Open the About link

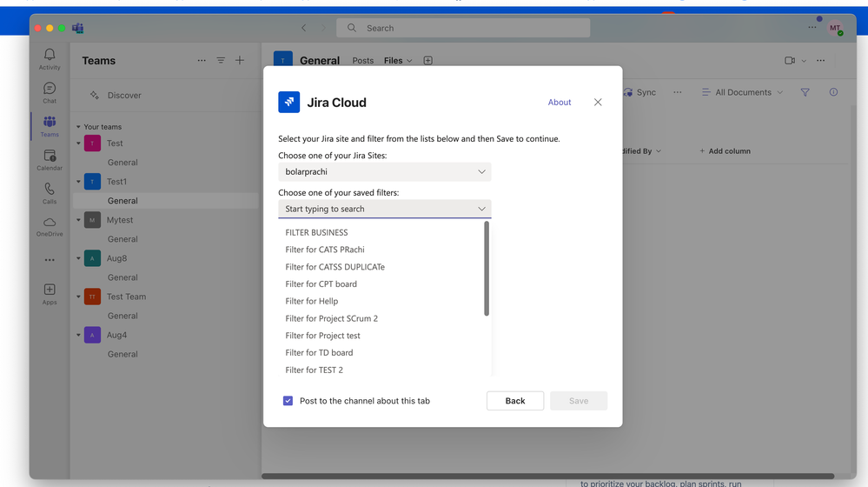point(559,102)
